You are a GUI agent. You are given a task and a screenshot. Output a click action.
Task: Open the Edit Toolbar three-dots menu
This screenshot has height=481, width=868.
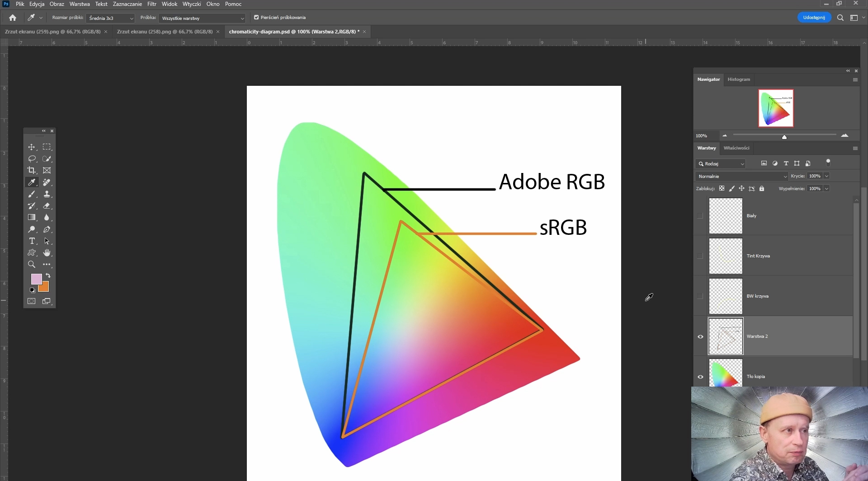pyautogui.click(x=47, y=265)
